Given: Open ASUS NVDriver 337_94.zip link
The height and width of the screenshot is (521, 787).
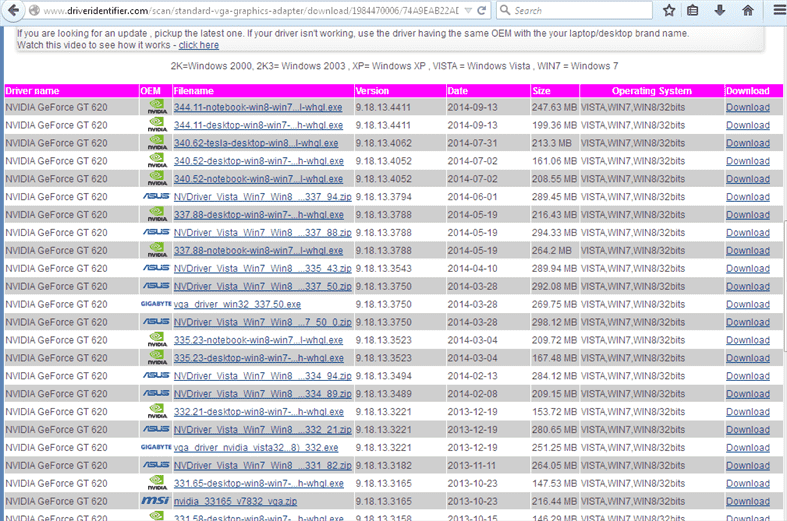Looking at the screenshot, I should coord(263,197).
